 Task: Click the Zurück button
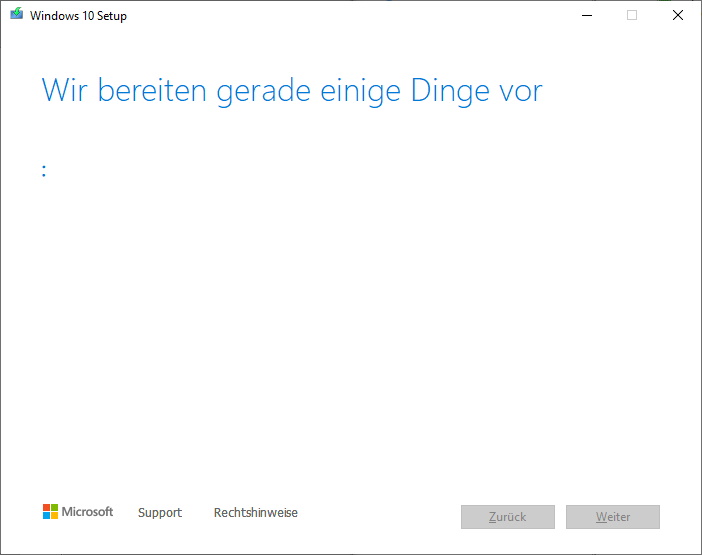point(508,517)
